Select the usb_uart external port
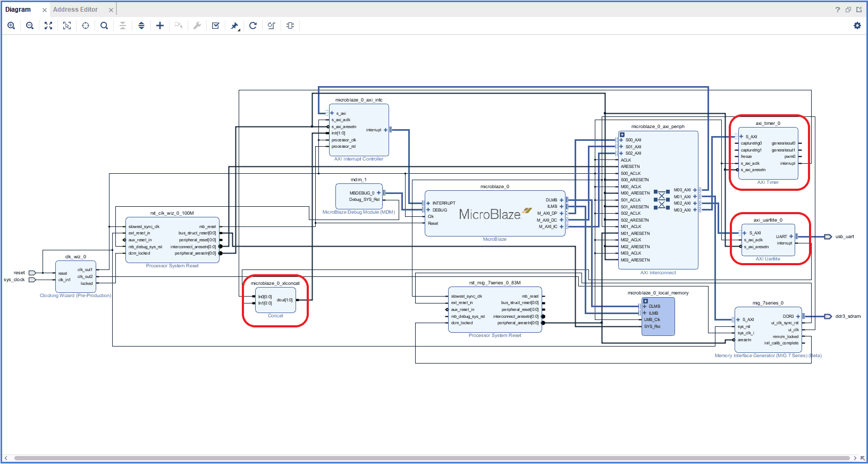Viewport: 868px width, 464px height. click(828, 237)
